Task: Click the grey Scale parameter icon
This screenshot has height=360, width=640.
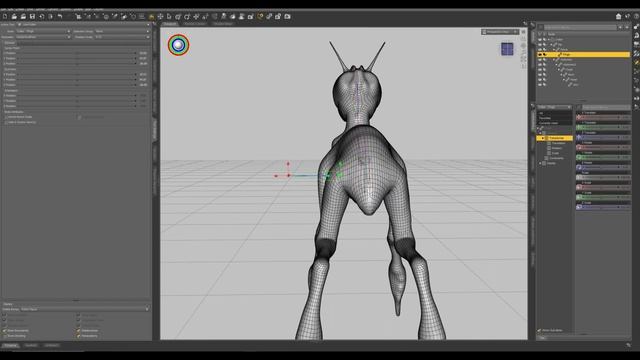Action: coord(579,177)
